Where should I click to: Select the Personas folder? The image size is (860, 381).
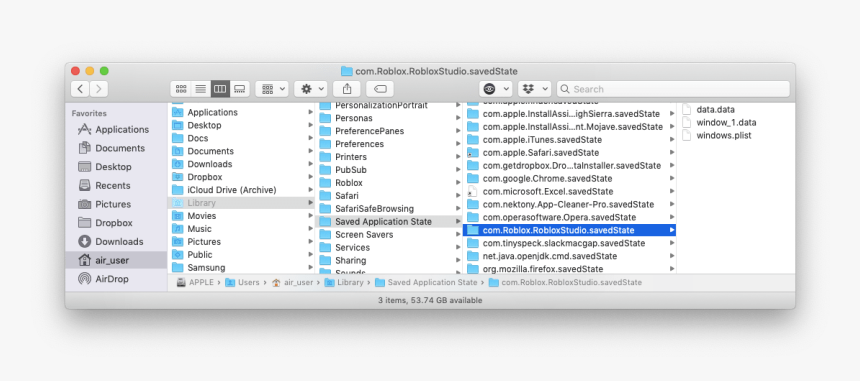(x=389, y=118)
